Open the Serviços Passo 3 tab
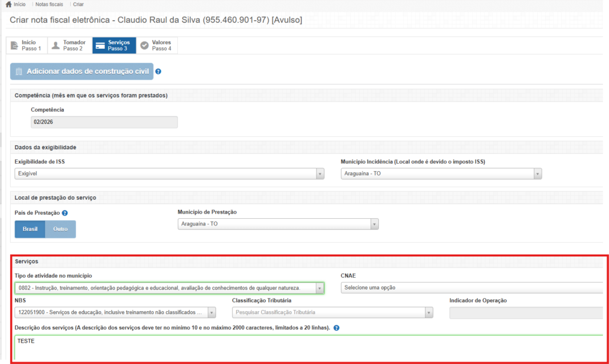609x364 pixels. (114, 46)
